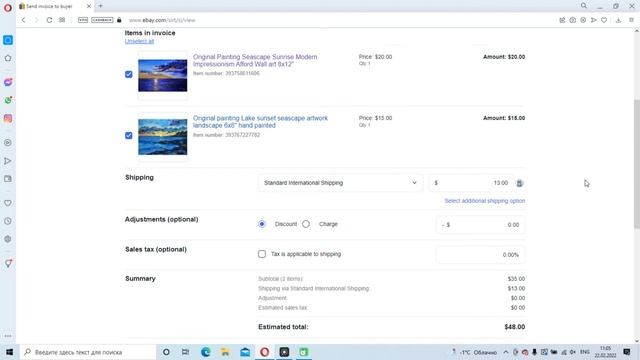640x360 pixels.
Task: Show hidden system tray icons chevron
Action: 506,352
